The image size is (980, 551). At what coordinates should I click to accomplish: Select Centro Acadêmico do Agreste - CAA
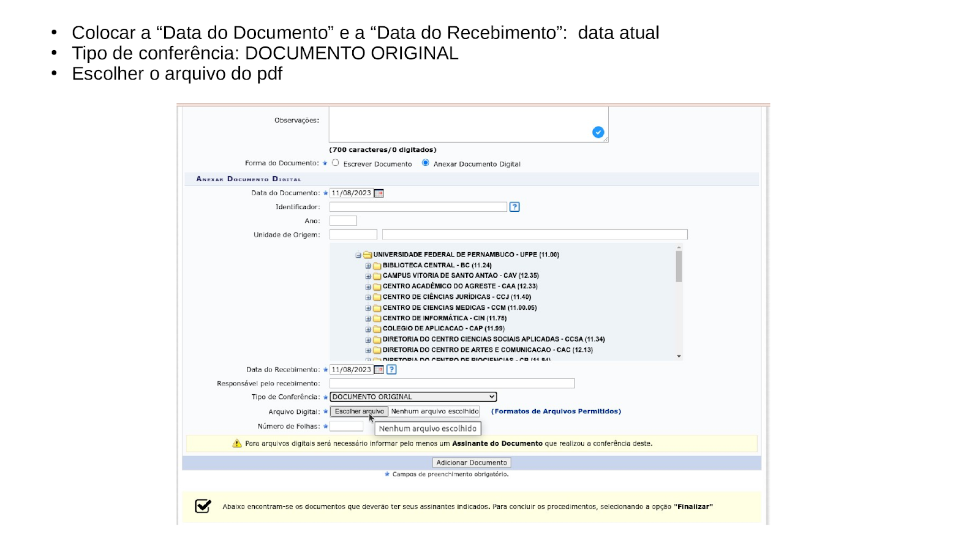click(460, 287)
